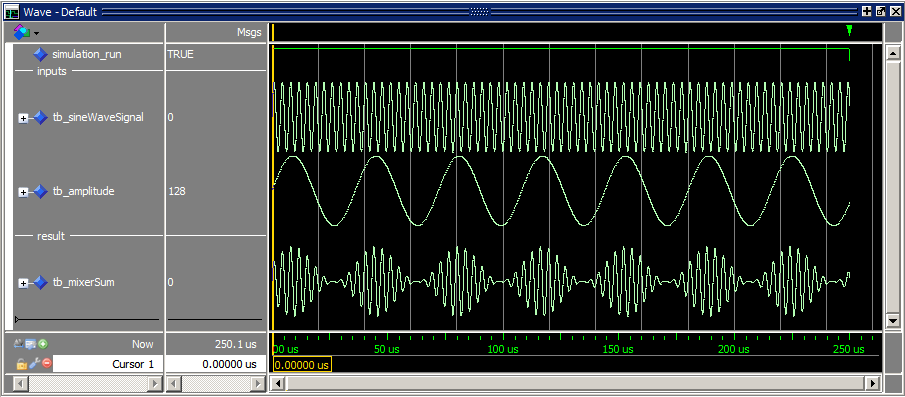The width and height of the screenshot is (905, 397).
Task: Click the Wave window icon in title bar
Action: click(11, 12)
